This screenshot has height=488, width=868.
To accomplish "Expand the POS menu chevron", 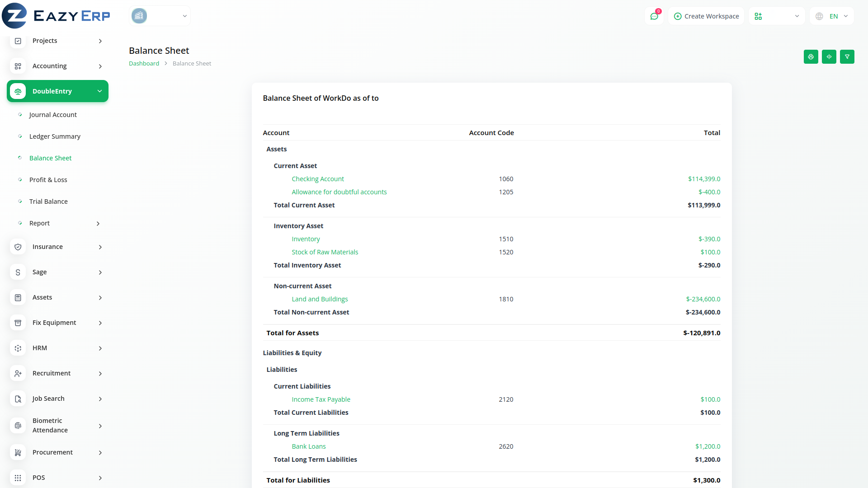I will [100, 478].
